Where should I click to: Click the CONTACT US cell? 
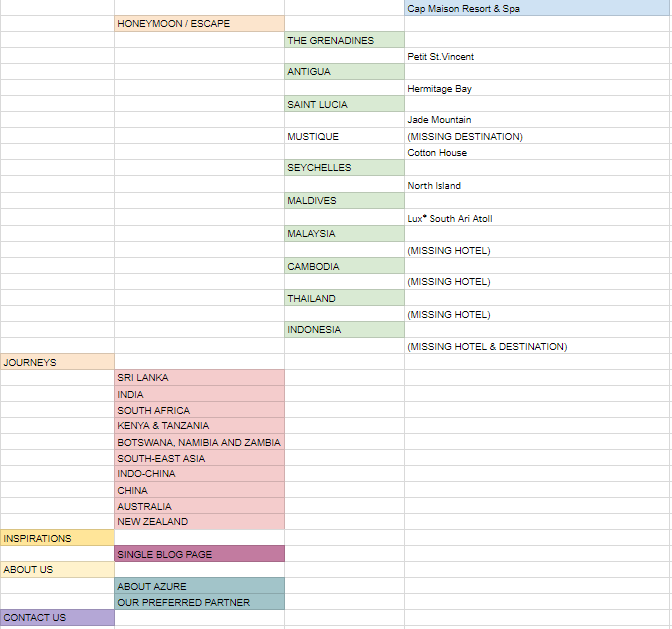click(x=57, y=617)
